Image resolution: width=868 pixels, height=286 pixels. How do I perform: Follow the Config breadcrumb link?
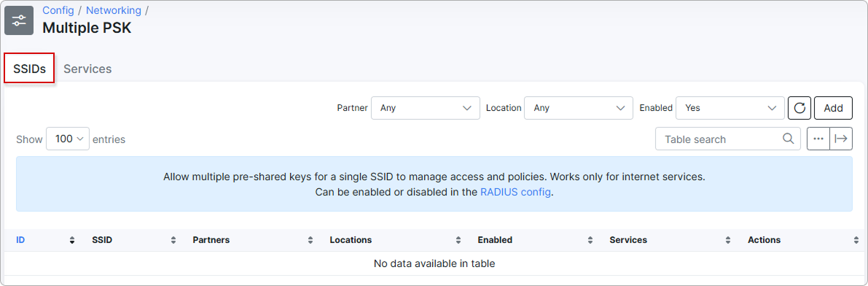point(58,10)
